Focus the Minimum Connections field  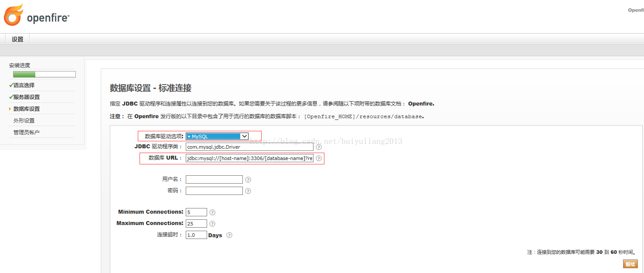pos(196,212)
